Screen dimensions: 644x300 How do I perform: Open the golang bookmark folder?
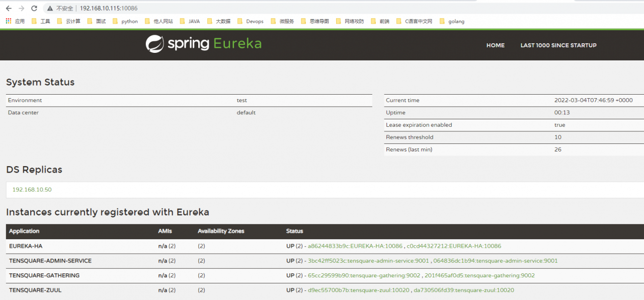coord(452,21)
